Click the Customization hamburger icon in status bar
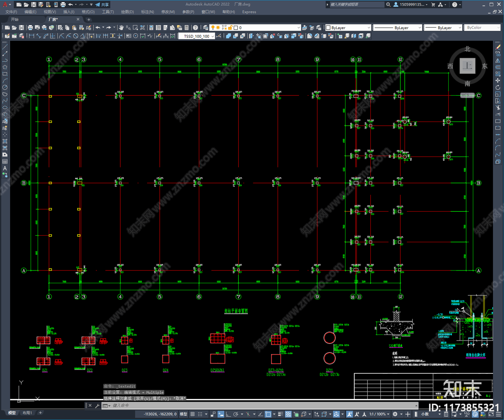Screen dimensions: 504x420 pyautogui.click(x=499, y=414)
